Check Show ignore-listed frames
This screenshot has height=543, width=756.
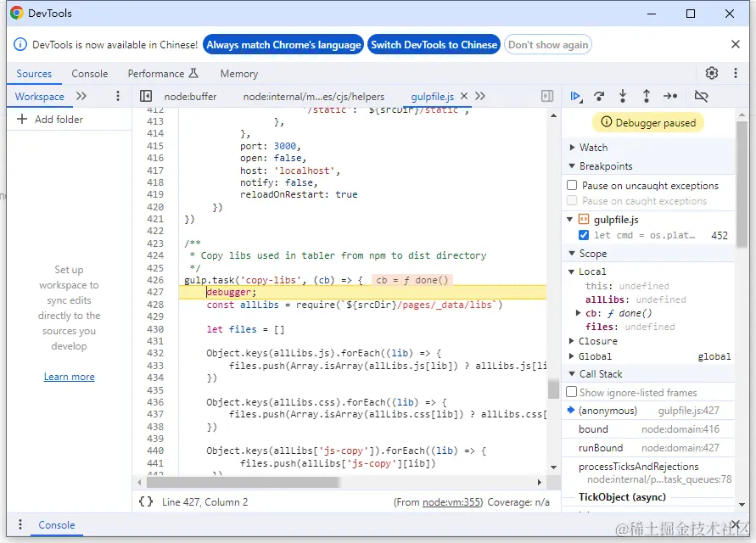point(572,393)
